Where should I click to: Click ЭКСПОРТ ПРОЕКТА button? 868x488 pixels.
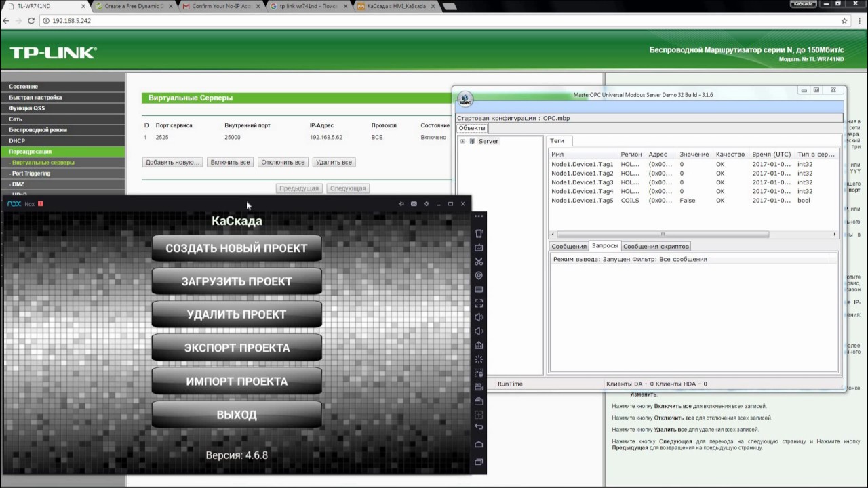[237, 348]
